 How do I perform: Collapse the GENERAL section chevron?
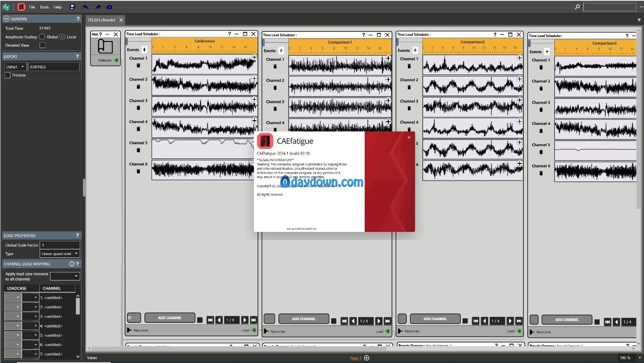pyautogui.click(x=7, y=19)
